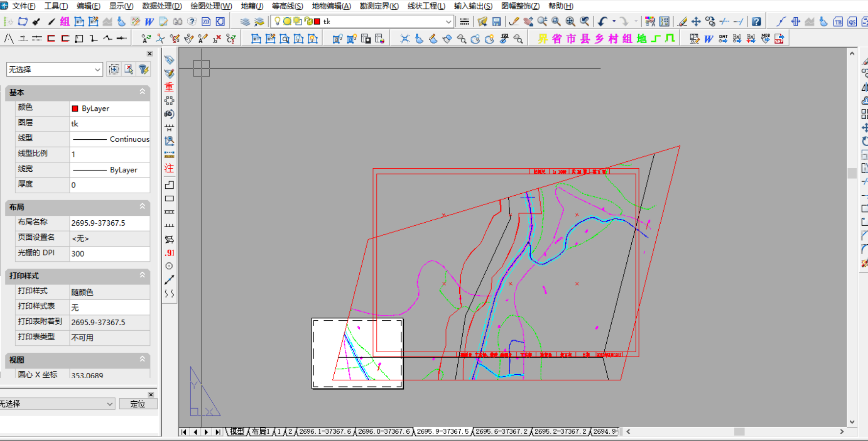Click the vertical scrollbar down arrow
The image size is (868, 441).
click(852, 422)
